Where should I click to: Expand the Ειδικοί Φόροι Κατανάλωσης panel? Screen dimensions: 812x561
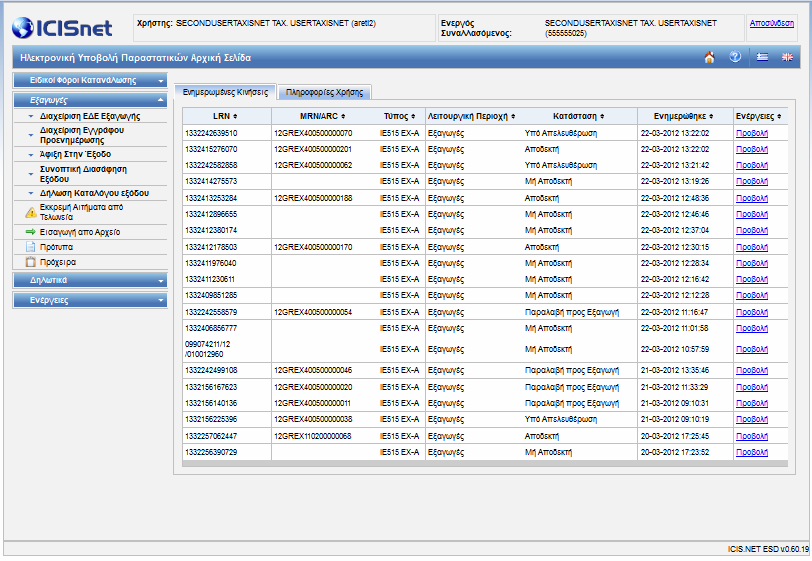pyautogui.click(x=90, y=80)
